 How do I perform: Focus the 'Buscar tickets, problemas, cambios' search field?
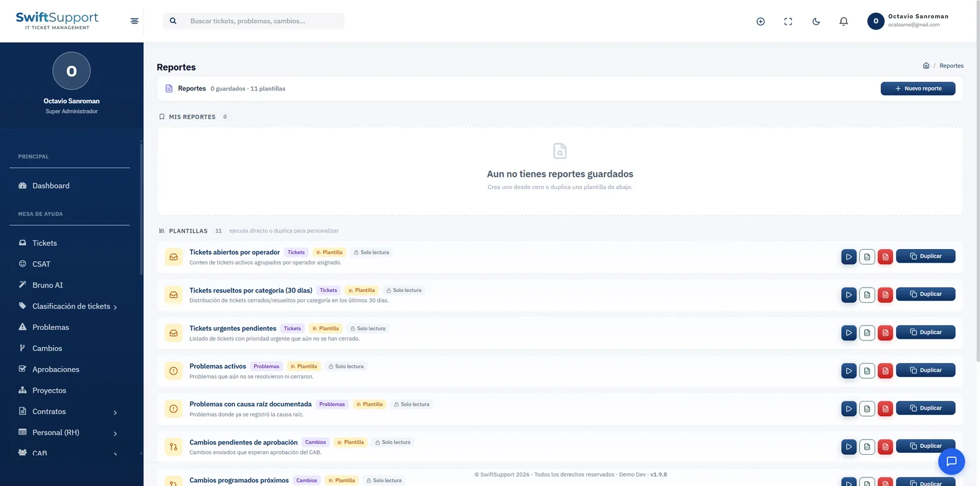coord(254,21)
